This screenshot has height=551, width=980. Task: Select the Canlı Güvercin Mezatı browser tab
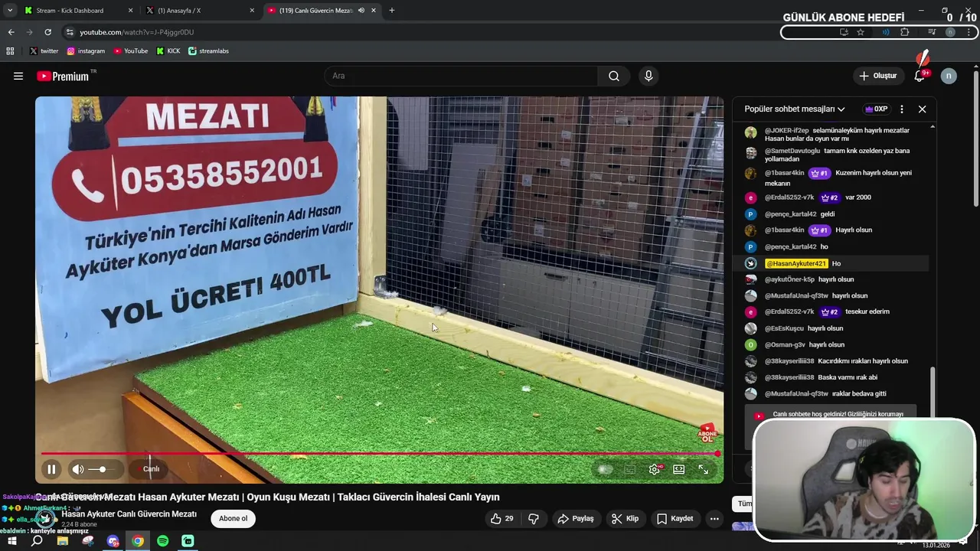click(316, 11)
